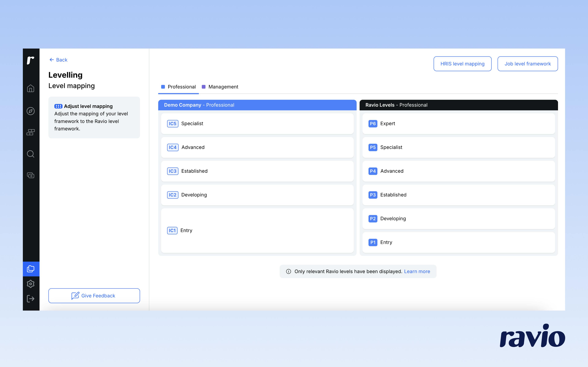Select the compass Explore icon in the sidebar
Viewport: 588px width, 367px height.
pos(31,111)
